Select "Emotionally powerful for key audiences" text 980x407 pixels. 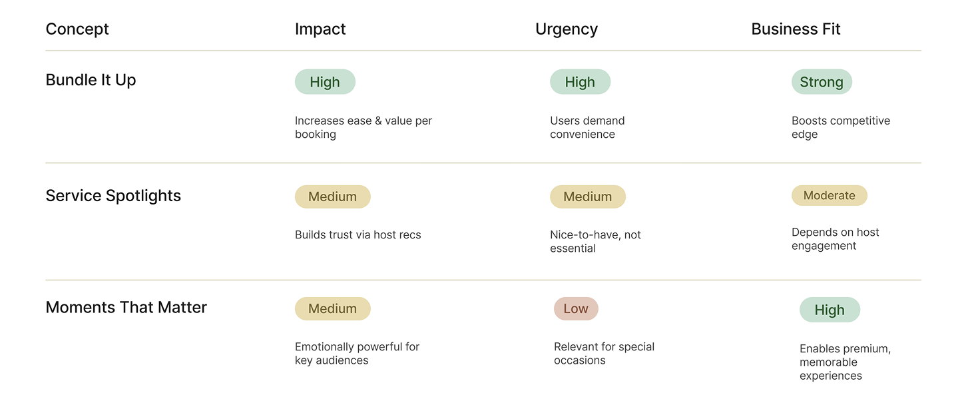point(357,354)
